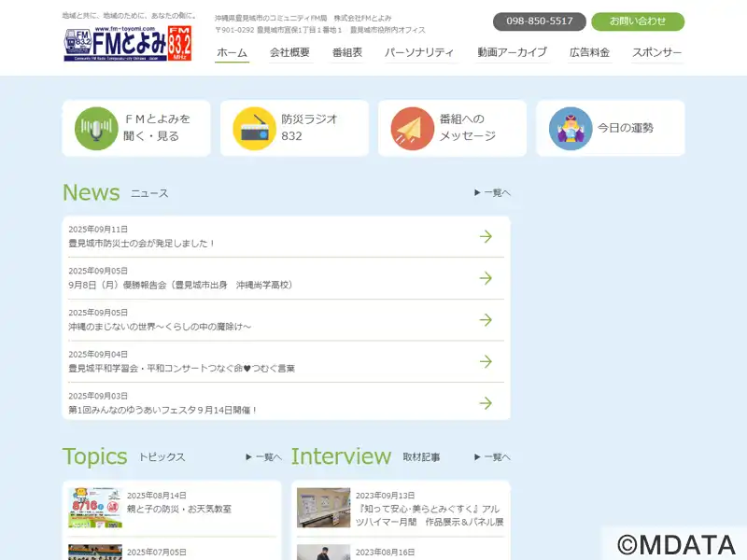Click arrow for 豊見城市防災士の会 news item
Viewport: 747px width, 560px height.
(486, 236)
